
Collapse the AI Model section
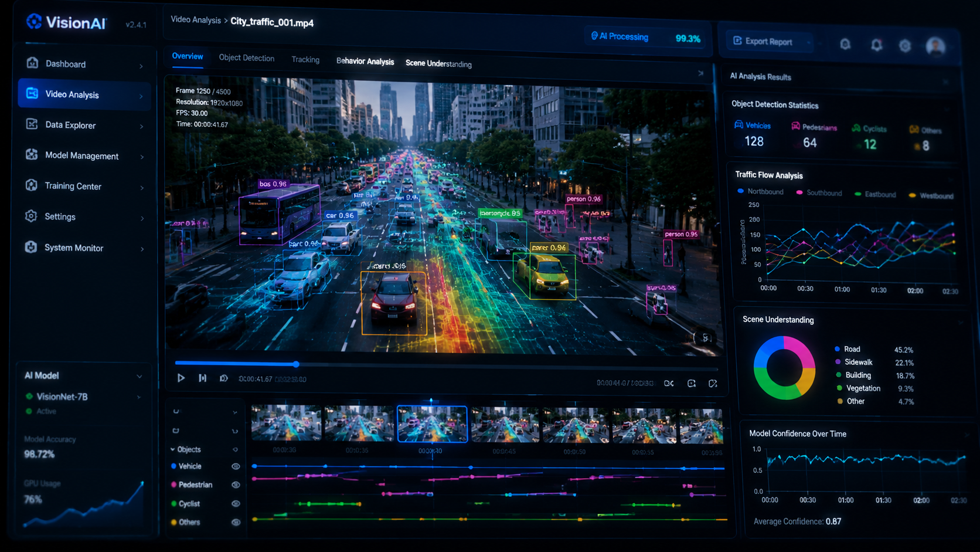pos(139,376)
